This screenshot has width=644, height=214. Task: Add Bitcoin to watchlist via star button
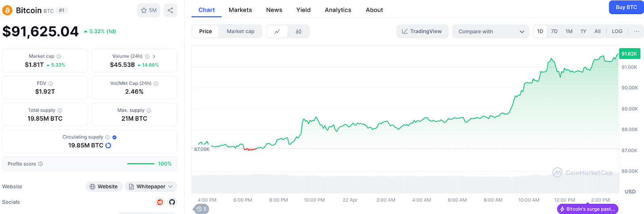[149, 10]
